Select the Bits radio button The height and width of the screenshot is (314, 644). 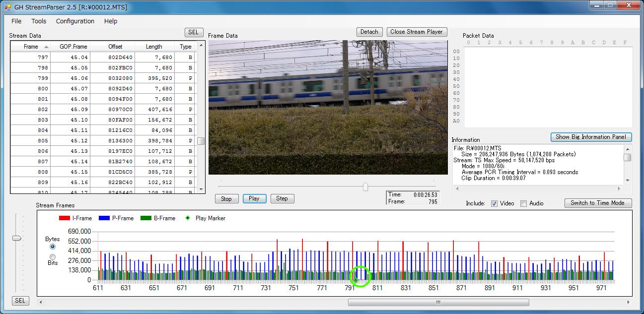coord(53,256)
